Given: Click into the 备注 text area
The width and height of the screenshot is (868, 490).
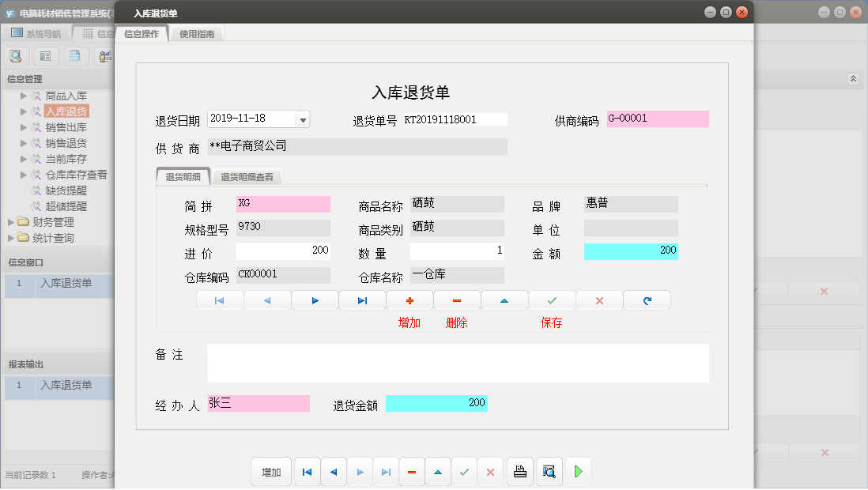Looking at the screenshot, I should pos(458,363).
